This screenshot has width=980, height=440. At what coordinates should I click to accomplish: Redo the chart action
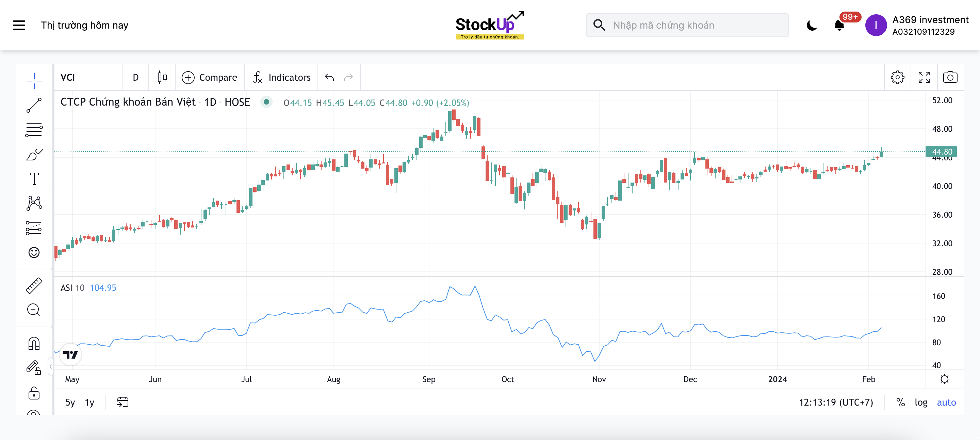tap(348, 77)
